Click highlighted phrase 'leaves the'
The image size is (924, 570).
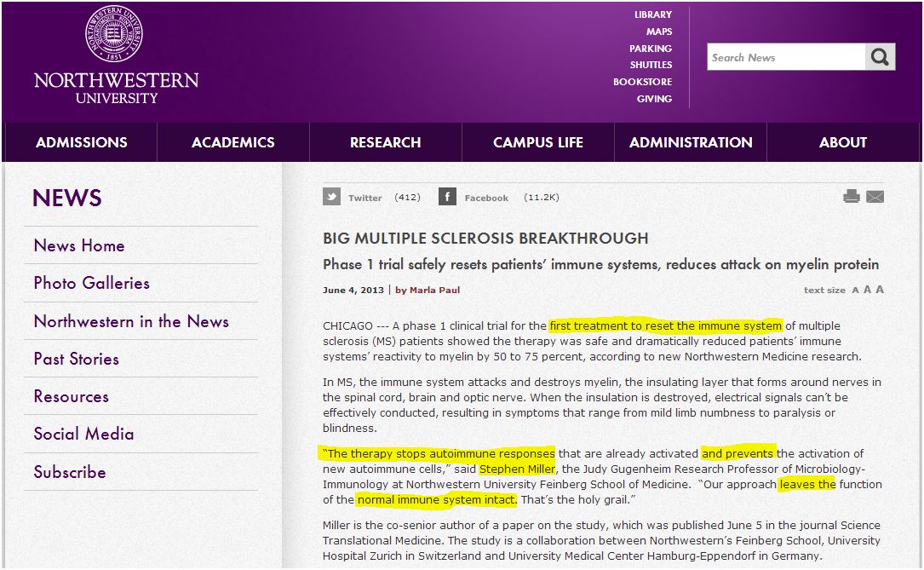click(807, 485)
